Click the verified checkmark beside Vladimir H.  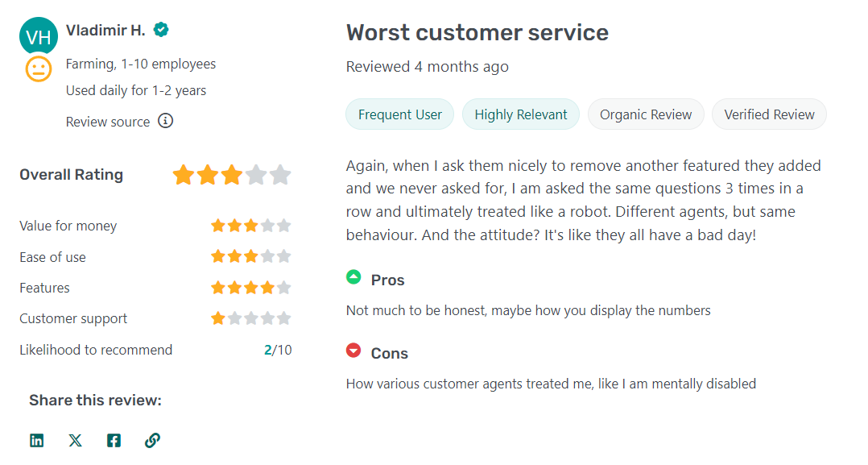[x=160, y=29]
